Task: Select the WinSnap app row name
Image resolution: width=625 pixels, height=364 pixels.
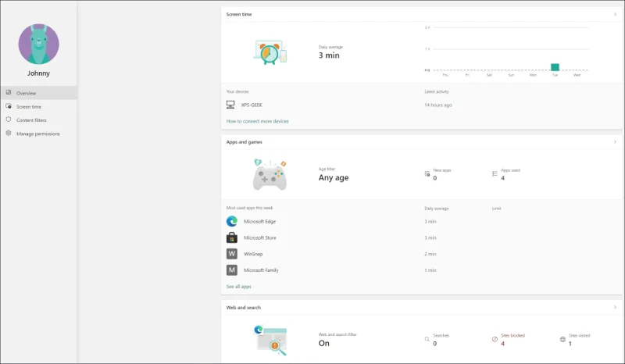Action: (253, 254)
